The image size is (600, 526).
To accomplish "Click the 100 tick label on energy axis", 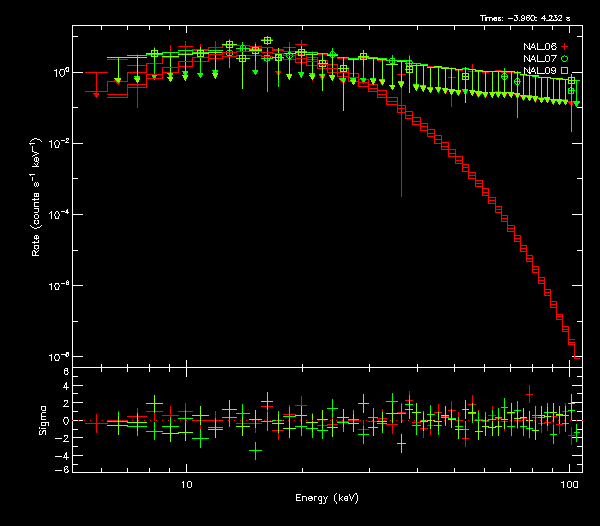I will click(x=567, y=484).
